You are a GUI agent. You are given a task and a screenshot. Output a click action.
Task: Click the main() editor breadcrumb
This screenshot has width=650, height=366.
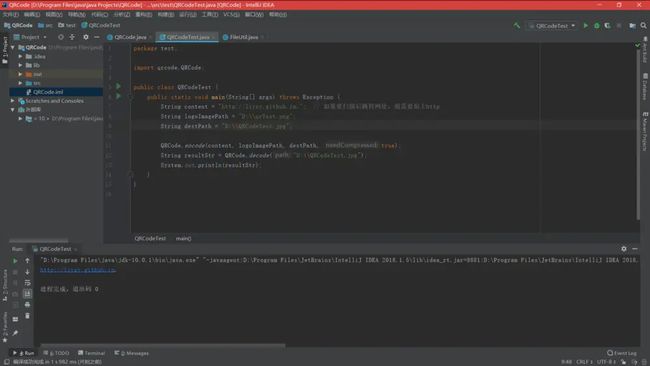(184, 238)
